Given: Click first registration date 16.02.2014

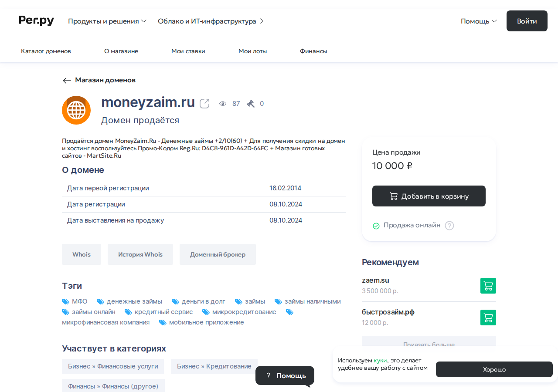Looking at the screenshot, I should coord(286,188).
